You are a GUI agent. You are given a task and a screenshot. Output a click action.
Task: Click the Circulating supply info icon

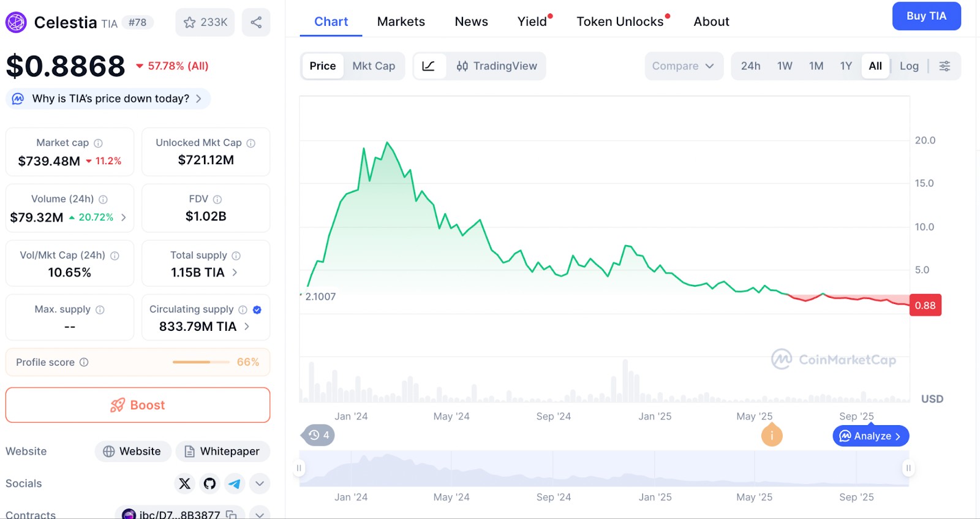[243, 309]
